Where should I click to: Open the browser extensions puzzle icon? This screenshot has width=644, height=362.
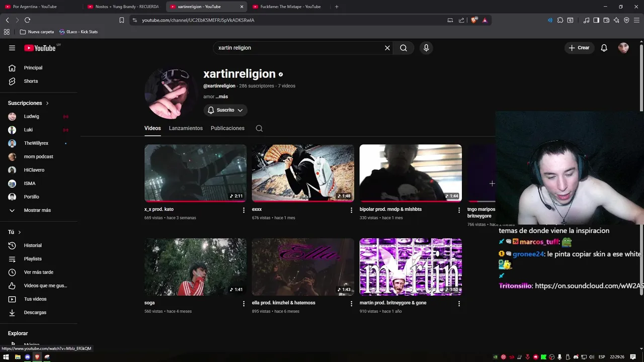560,20
